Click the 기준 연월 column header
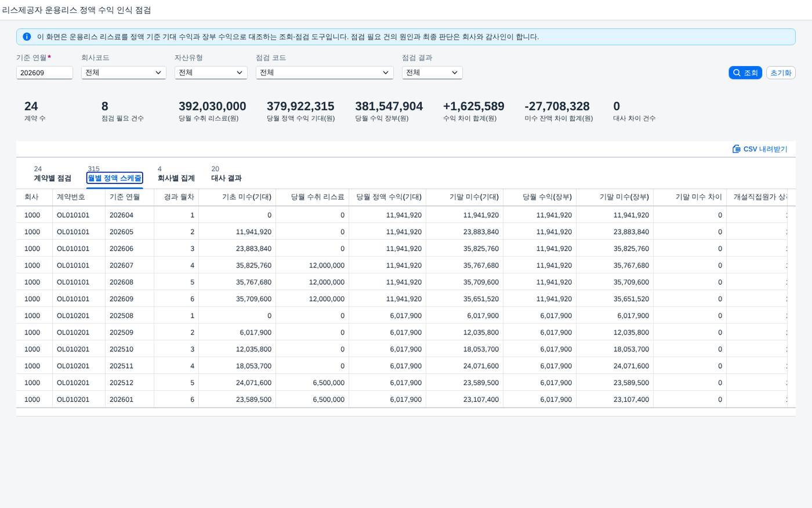 coord(129,197)
